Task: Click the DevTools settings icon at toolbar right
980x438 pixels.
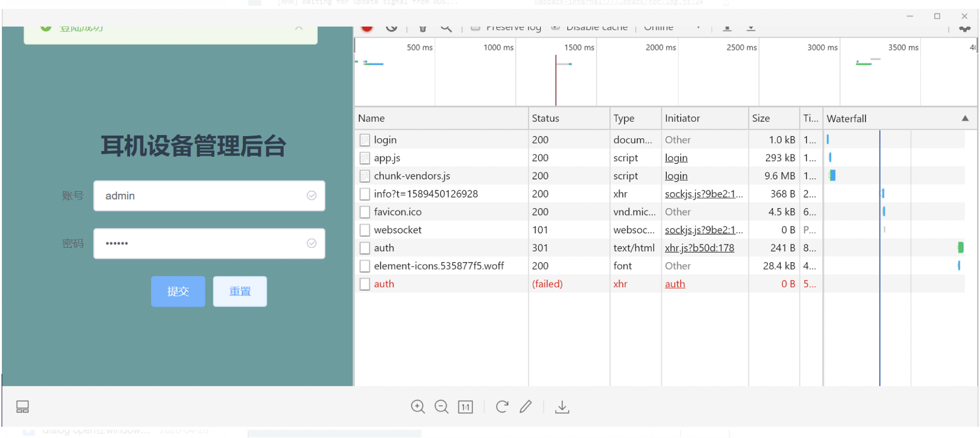Action: [964, 29]
